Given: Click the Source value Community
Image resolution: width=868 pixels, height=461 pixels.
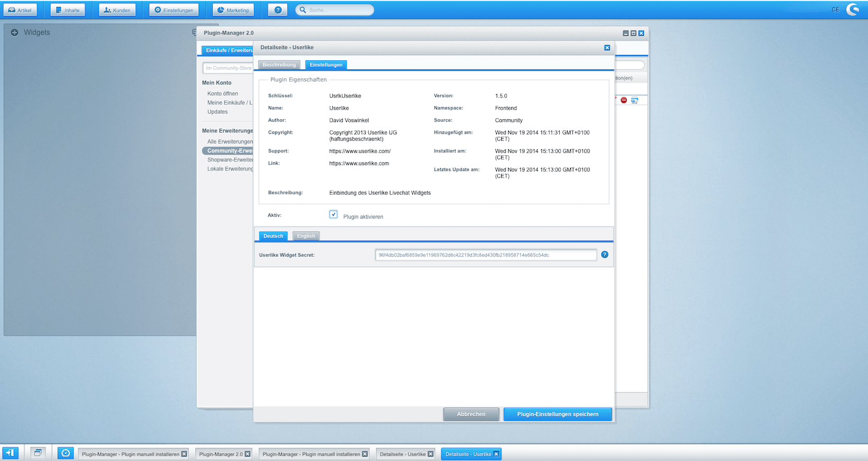Looking at the screenshot, I should [x=509, y=120].
